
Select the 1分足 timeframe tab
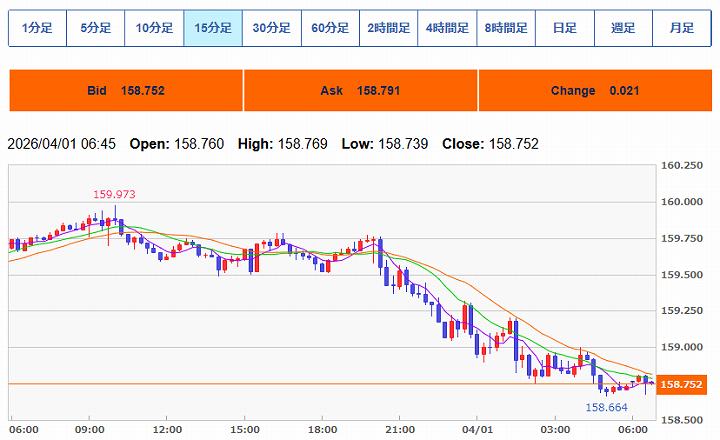click(37, 28)
